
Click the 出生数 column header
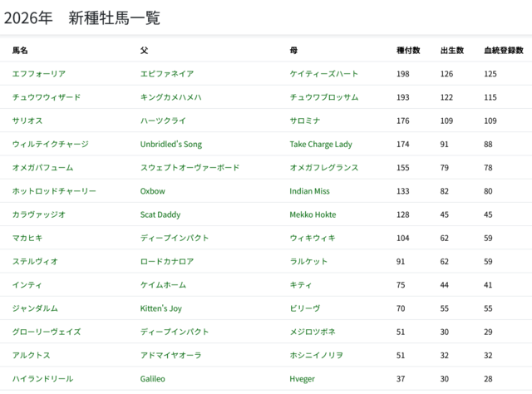pyautogui.click(x=451, y=50)
